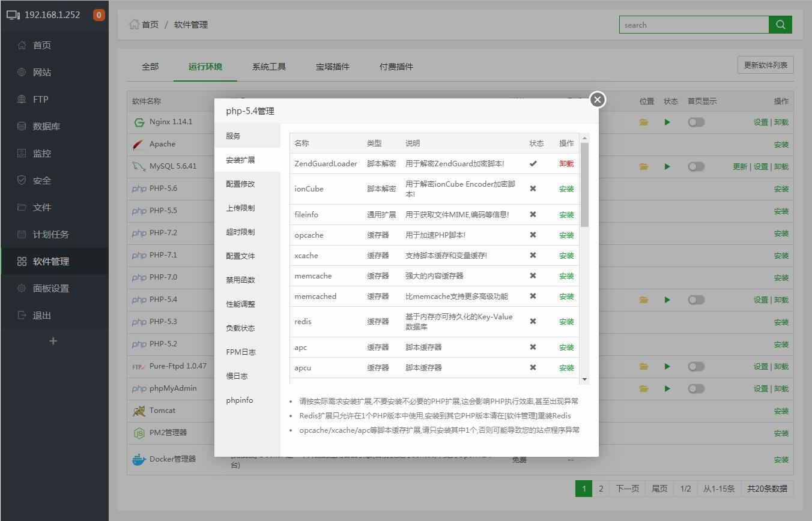Install the redis extension
The image size is (812, 521).
[565, 321]
